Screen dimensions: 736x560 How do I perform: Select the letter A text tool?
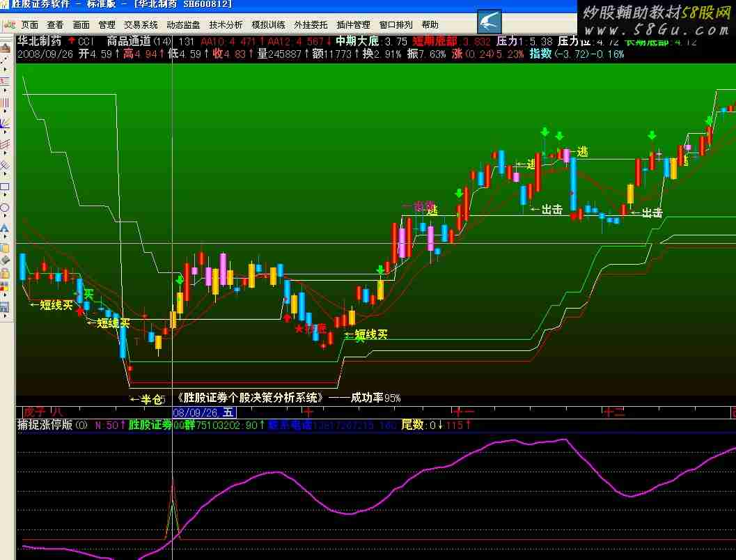[5, 227]
